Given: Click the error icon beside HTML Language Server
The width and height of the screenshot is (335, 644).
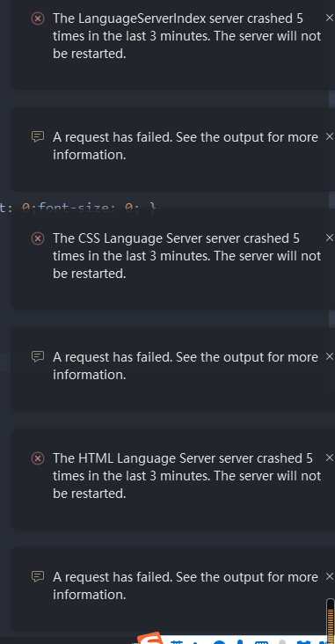Looking at the screenshot, I should (x=38, y=458).
